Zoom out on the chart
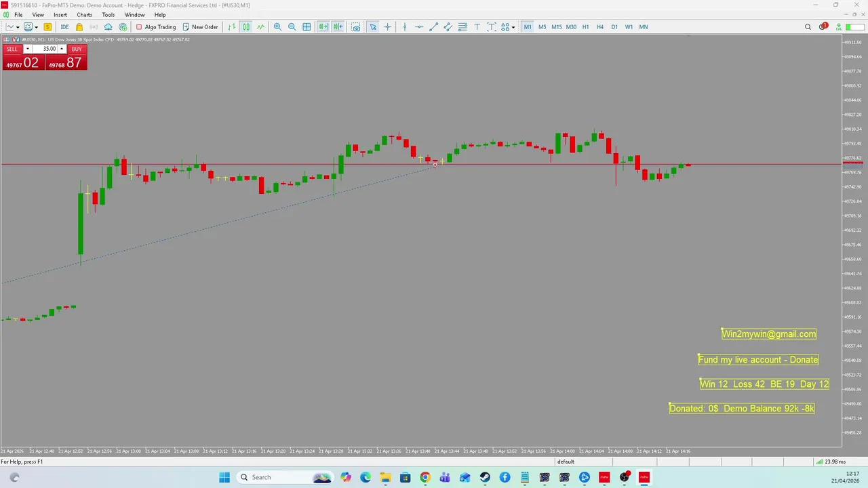The image size is (868, 488). tap(292, 27)
